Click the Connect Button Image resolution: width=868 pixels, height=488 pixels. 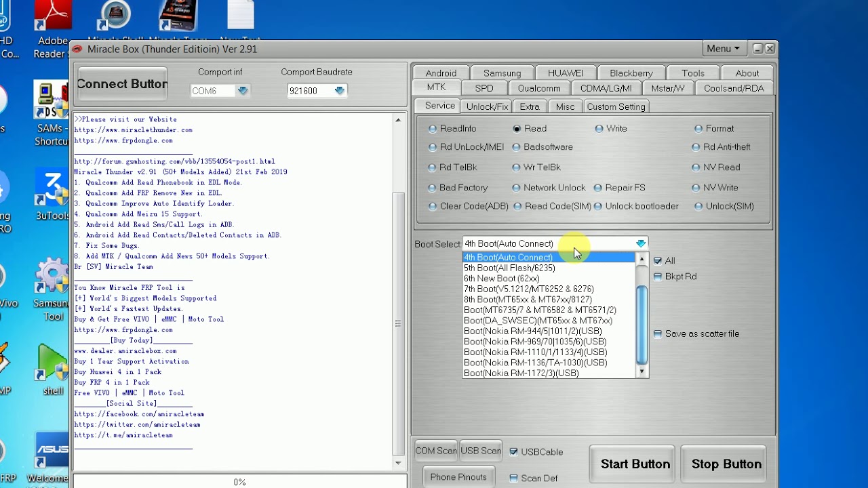click(x=122, y=84)
